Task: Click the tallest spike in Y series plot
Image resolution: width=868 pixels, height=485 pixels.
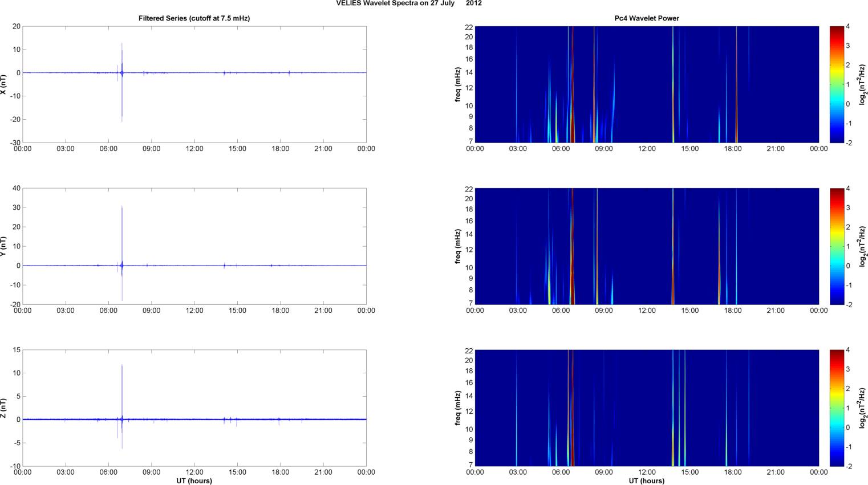Action: point(122,228)
